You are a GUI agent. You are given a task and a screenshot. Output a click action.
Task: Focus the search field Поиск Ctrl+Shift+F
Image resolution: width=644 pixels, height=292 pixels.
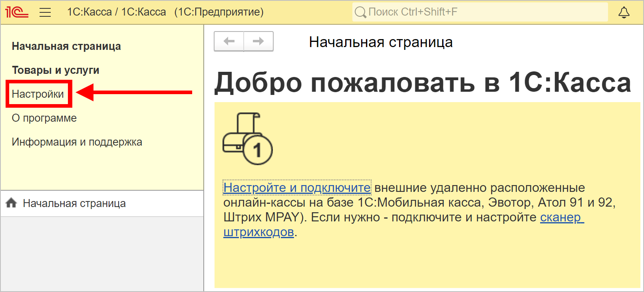(x=480, y=12)
